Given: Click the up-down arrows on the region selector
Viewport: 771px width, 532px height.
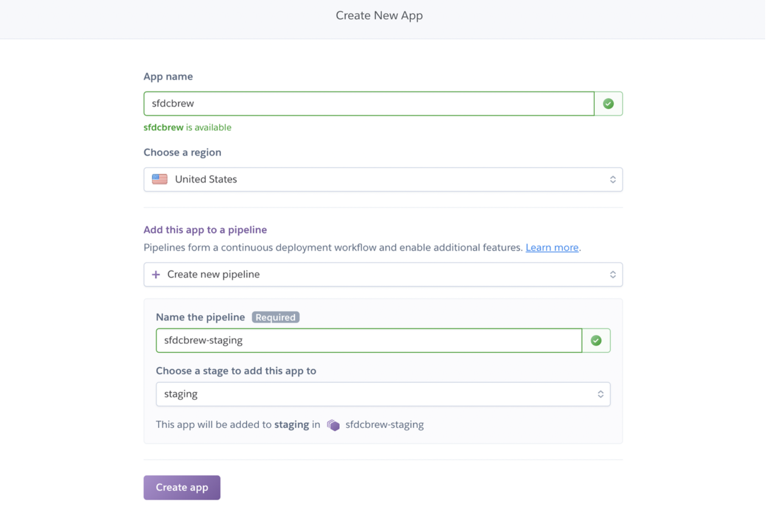Looking at the screenshot, I should pyautogui.click(x=612, y=179).
